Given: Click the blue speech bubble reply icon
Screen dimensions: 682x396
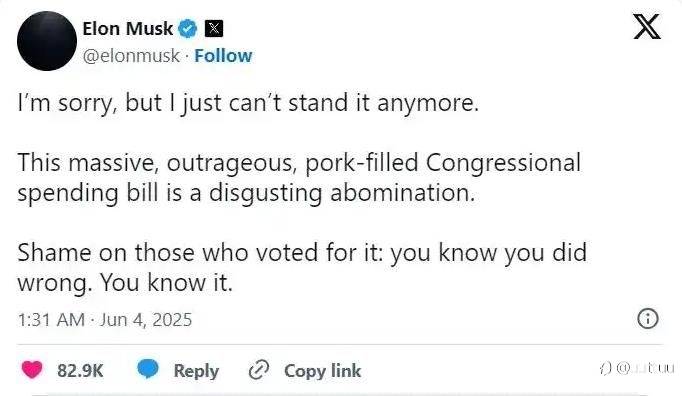Looking at the screenshot, I should click(148, 369).
